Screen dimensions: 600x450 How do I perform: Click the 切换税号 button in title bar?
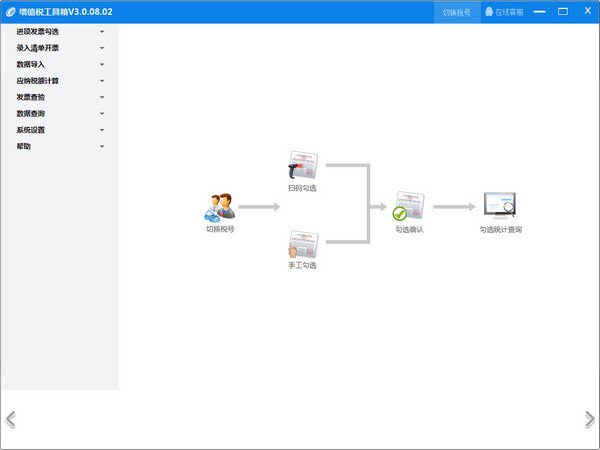click(x=456, y=12)
